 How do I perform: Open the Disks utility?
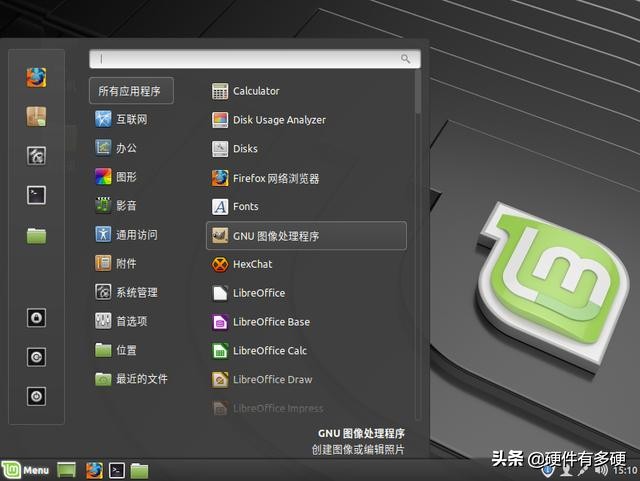[235, 149]
